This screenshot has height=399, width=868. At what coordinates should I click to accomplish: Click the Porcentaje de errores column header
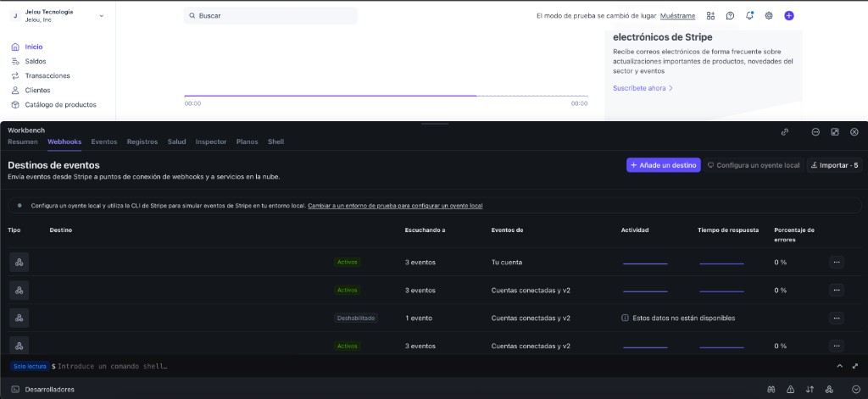pos(794,235)
